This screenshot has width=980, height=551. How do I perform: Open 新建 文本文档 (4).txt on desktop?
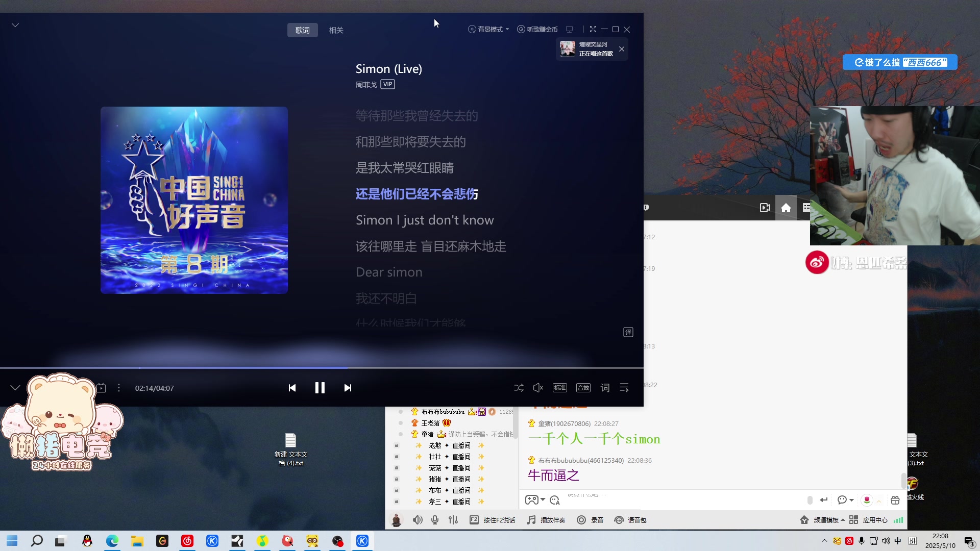click(291, 449)
